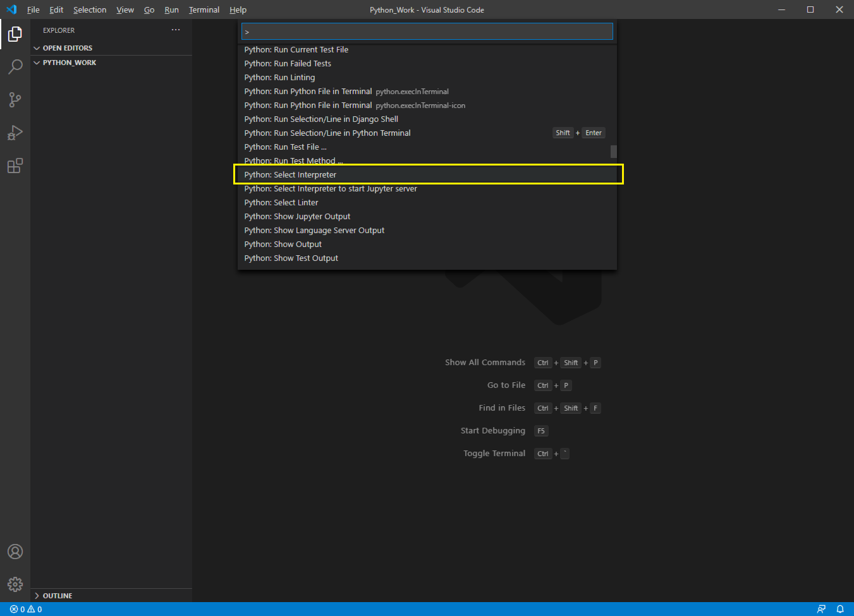Open Explorer's more actions ellipsis
Image resolution: width=854 pixels, height=616 pixels.
click(x=176, y=30)
